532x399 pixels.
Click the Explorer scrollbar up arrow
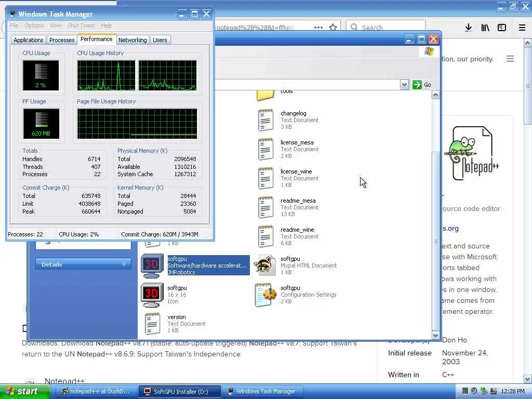(436, 95)
